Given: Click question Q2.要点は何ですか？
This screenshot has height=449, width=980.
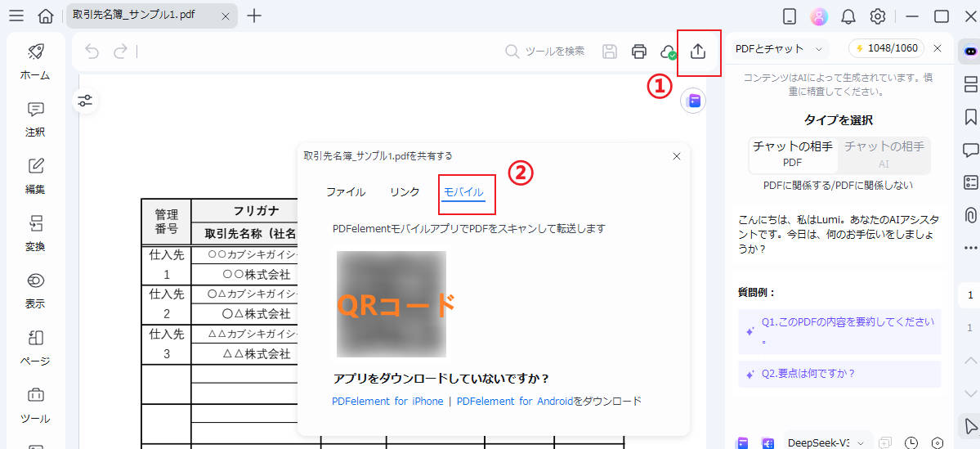Looking at the screenshot, I should click(x=839, y=375).
